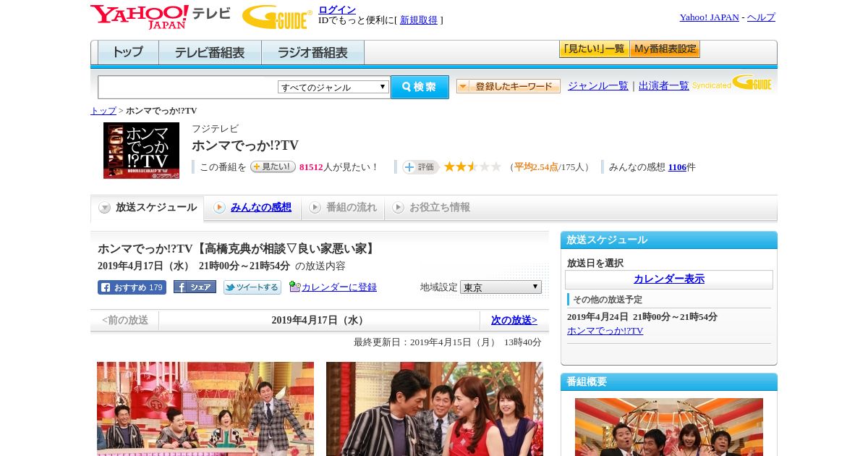Click the 新規取得 link
868x456 pixels.
(x=419, y=20)
